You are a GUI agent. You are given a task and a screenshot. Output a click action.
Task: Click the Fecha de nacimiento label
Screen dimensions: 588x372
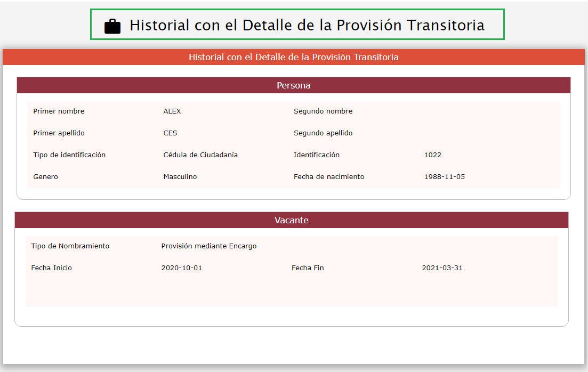coord(328,177)
